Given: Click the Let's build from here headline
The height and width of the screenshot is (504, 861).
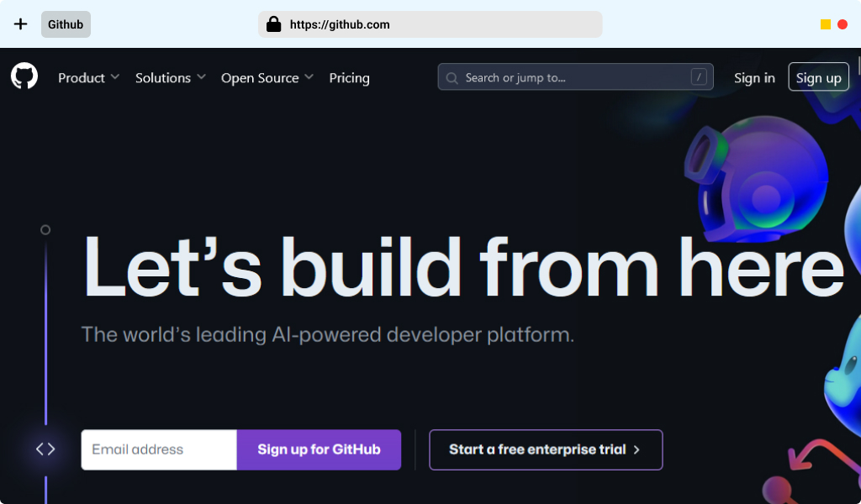Looking at the screenshot, I should pos(463,268).
